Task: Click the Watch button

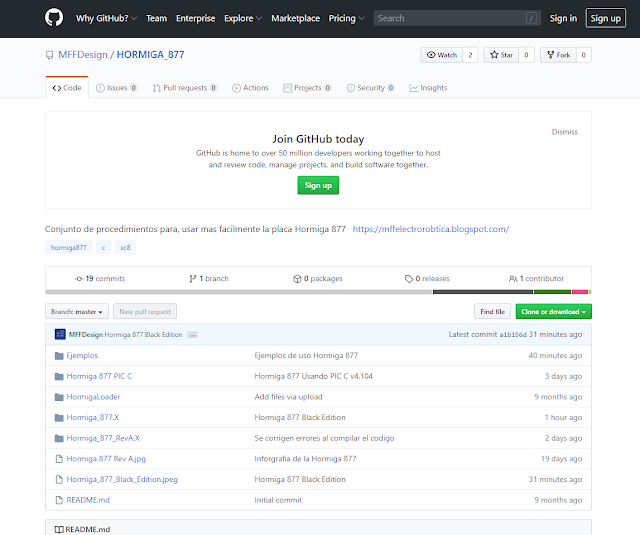Action: [x=442, y=55]
